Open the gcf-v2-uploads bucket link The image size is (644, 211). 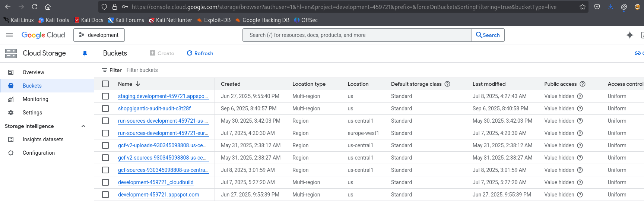(163, 145)
